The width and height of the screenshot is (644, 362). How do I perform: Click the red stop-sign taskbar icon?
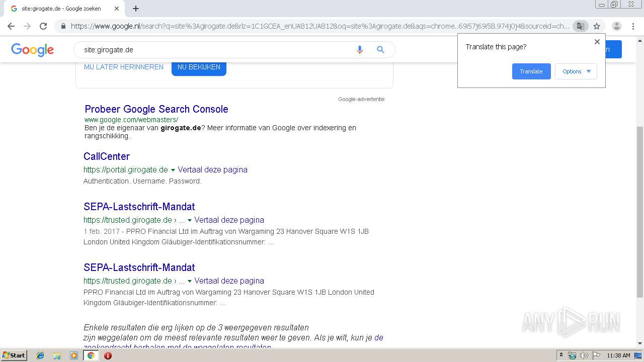click(108, 355)
